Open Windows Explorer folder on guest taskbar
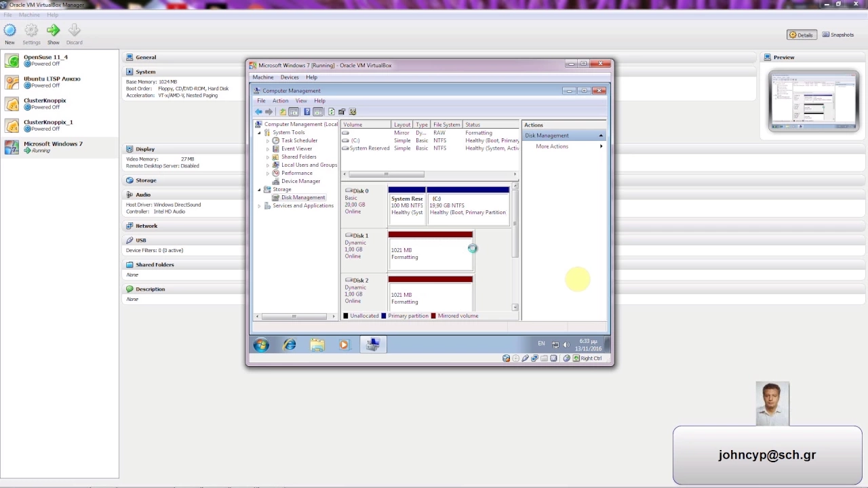Viewport: 868px width, 488px height. [x=317, y=345]
